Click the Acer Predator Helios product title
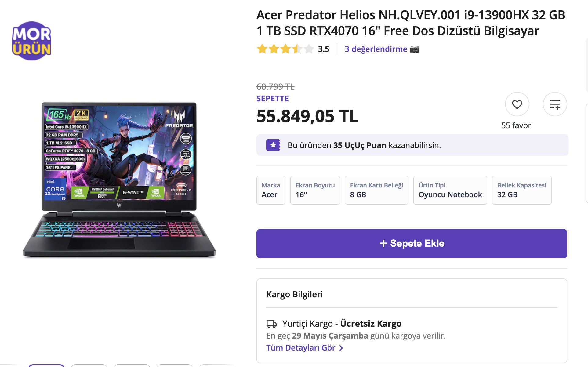The height and width of the screenshot is (367, 588). tap(411, 23)
